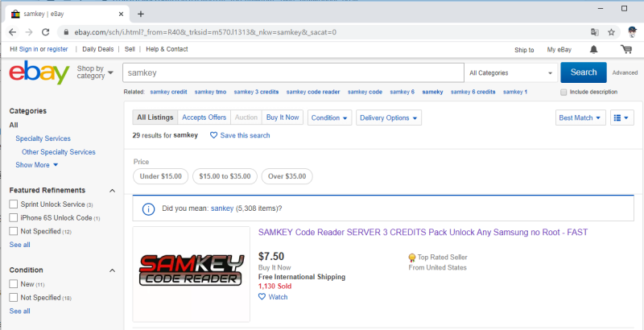This screenshot has height=330, width=644.
Task: Select Buy It Now tab
Action: coord(283,118)
